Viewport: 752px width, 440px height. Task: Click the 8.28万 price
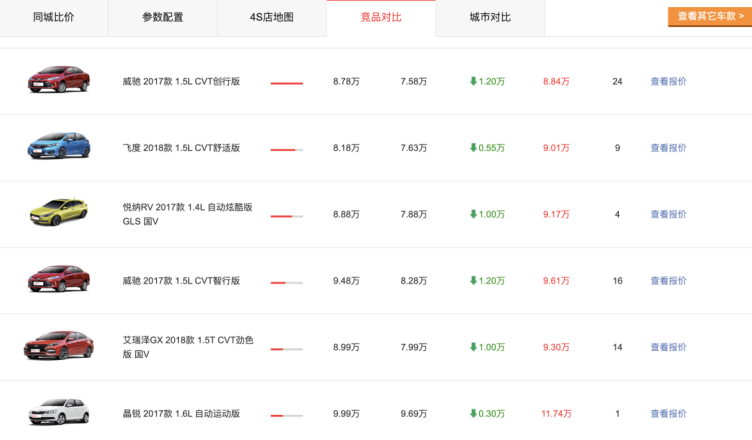[x=414, y=281]
